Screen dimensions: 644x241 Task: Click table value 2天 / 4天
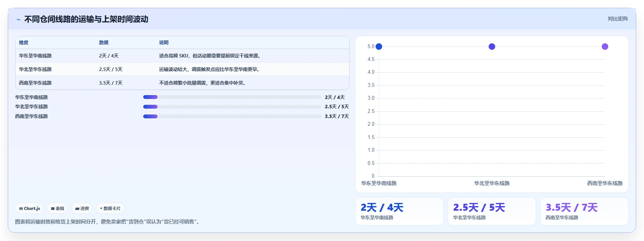point(109,56)
